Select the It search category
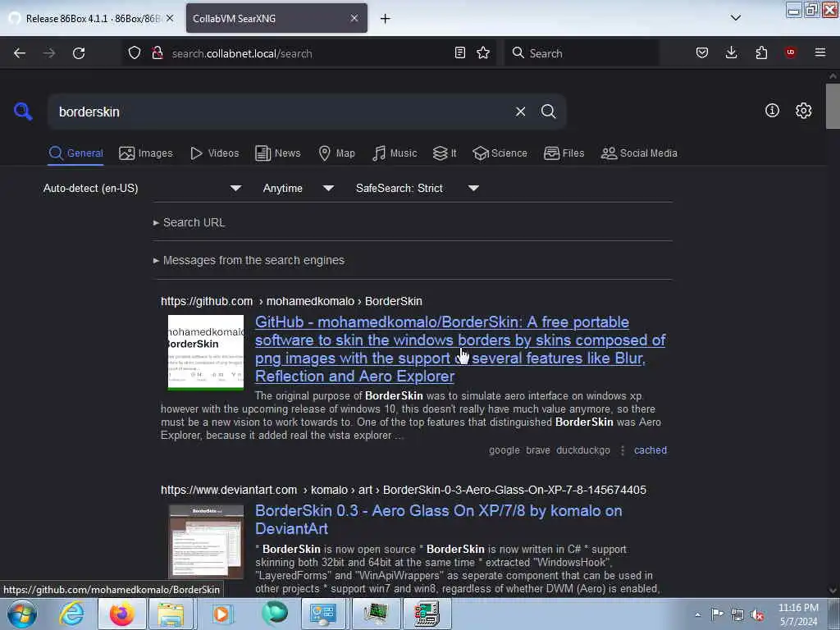 [445, 153]
